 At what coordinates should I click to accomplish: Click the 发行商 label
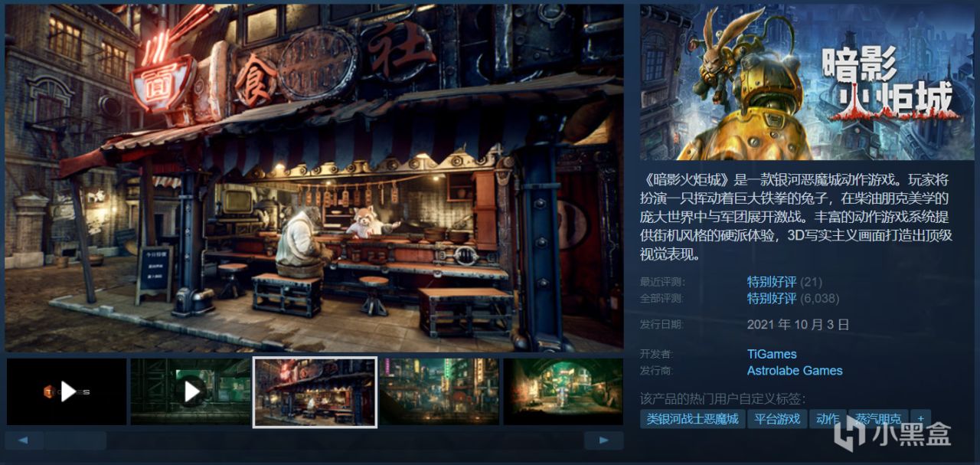point(656,371)
